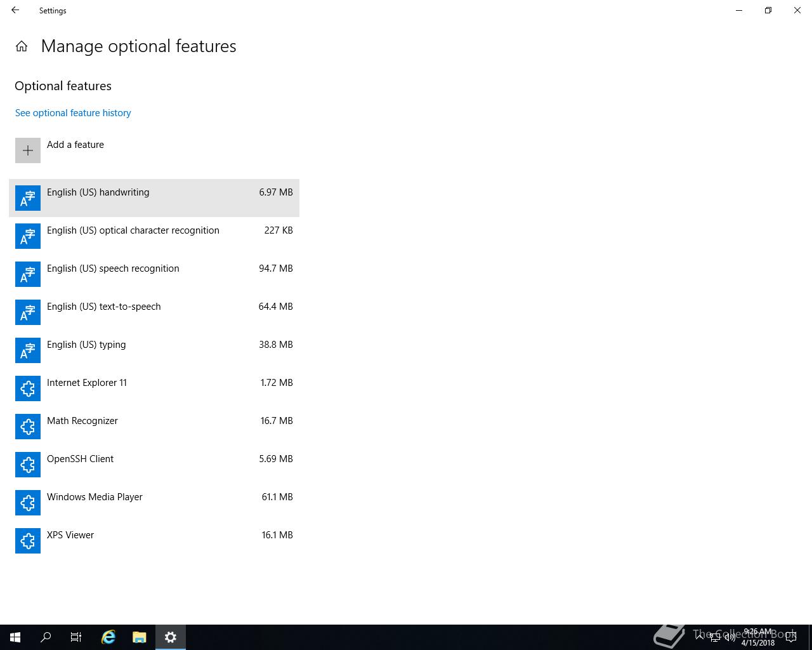Viewport: 812px width, 650px height.
Task: Select English (US) text-to-speech entry
Action: pyautogui.click(x=154, y=312)
